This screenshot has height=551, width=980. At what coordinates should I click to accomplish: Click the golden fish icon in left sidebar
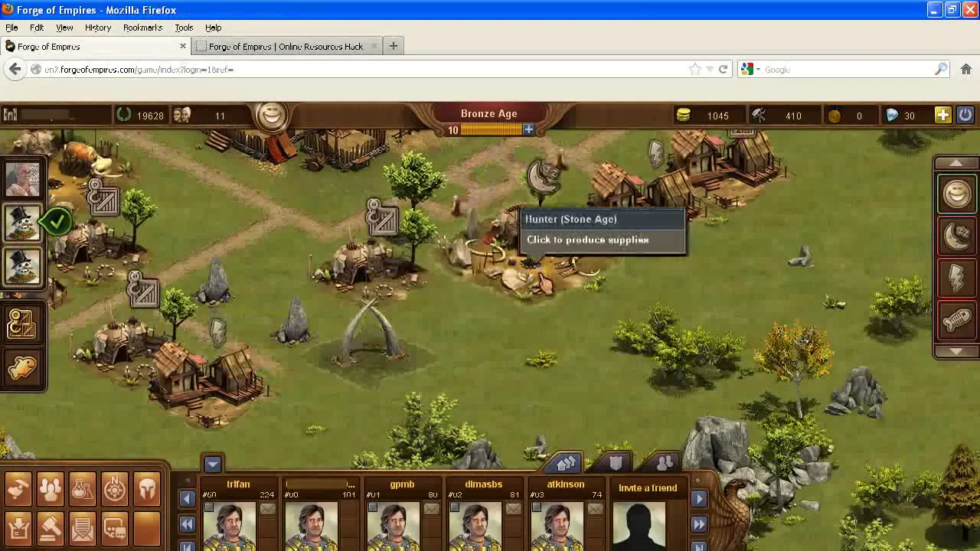click(22, 369)
